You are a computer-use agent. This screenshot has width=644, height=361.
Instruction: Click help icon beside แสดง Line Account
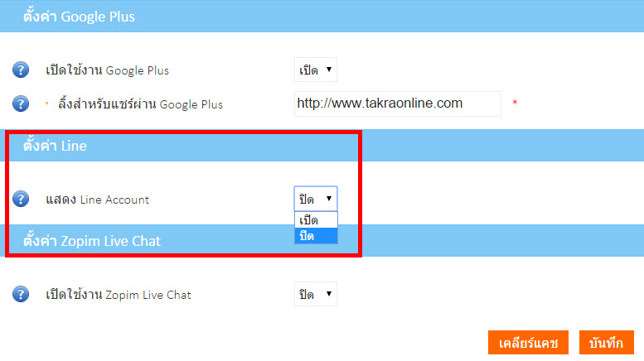[21, 200]
